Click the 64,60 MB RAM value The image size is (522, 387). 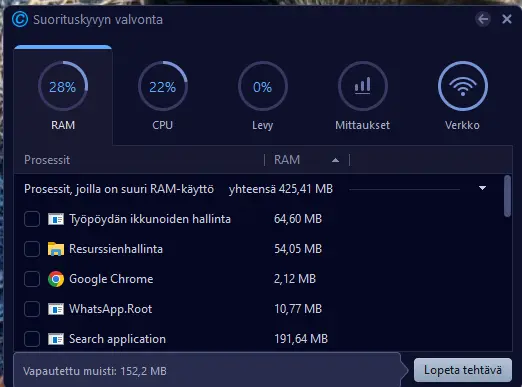click(x=298, y=219)
